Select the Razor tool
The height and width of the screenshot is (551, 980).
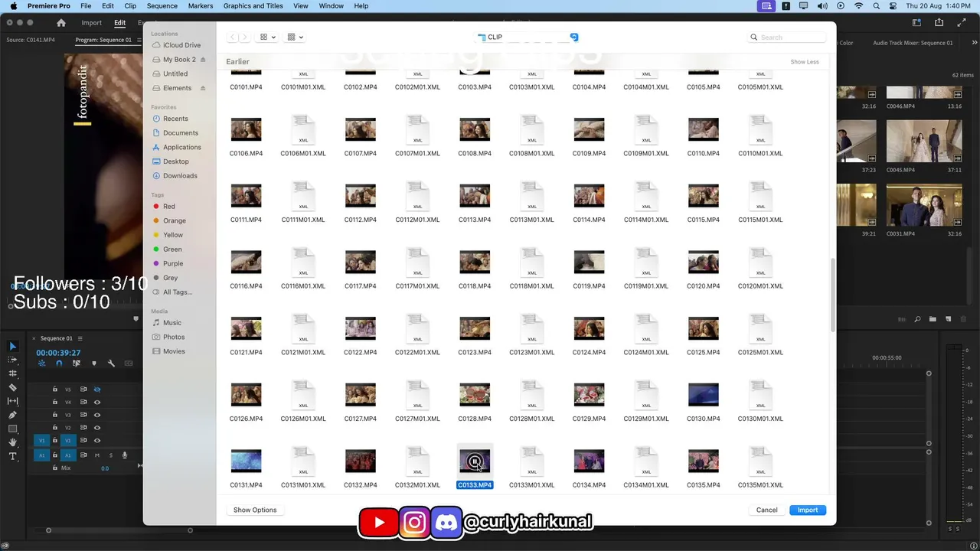pos(12,387)
